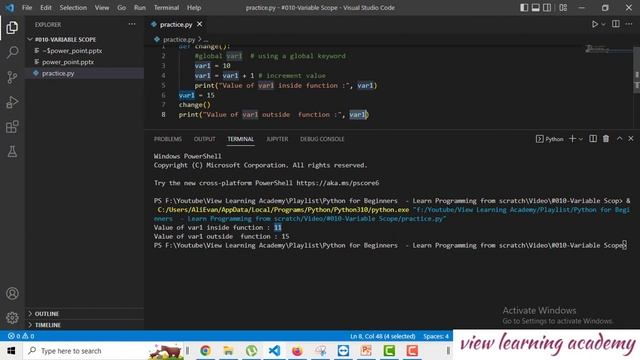Switch to the JUPYTER panel tab
Image resolution: width=640 pixels, height=360 pixels.
[277, 139]
